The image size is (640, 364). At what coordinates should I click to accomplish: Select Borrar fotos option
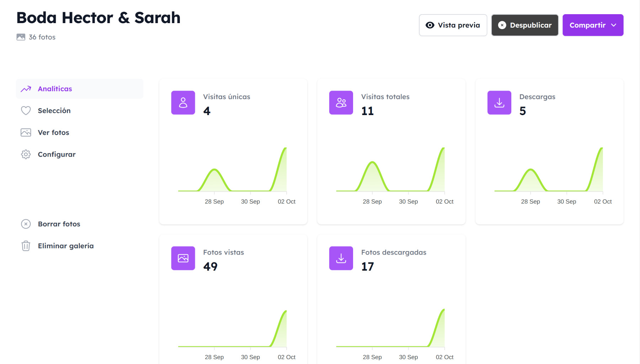(x=80, y=224)
